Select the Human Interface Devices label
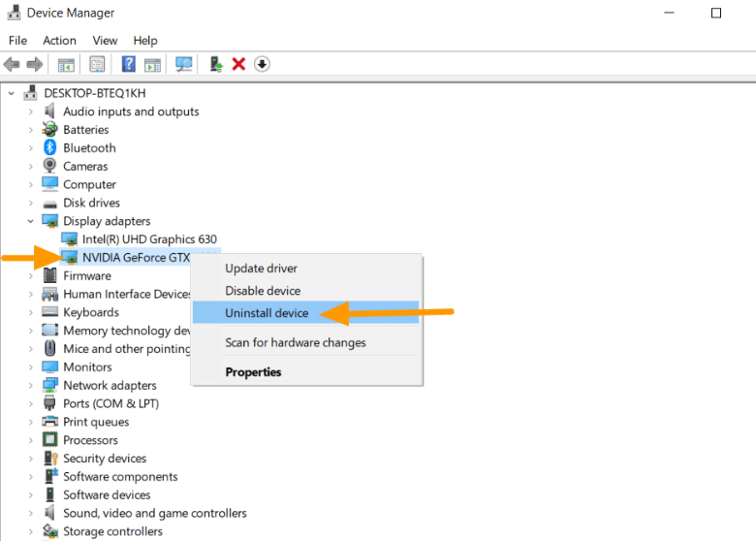 tap(127, 294)
